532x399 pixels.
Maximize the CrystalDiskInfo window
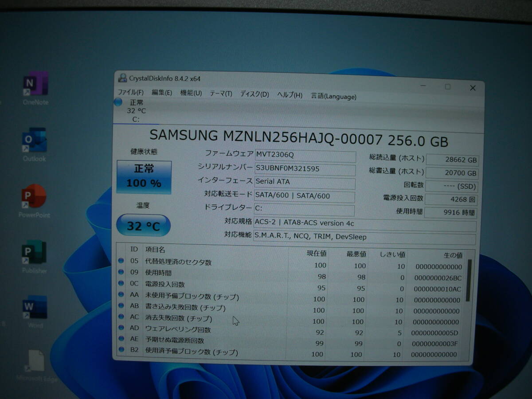click(x=448, y=87)
